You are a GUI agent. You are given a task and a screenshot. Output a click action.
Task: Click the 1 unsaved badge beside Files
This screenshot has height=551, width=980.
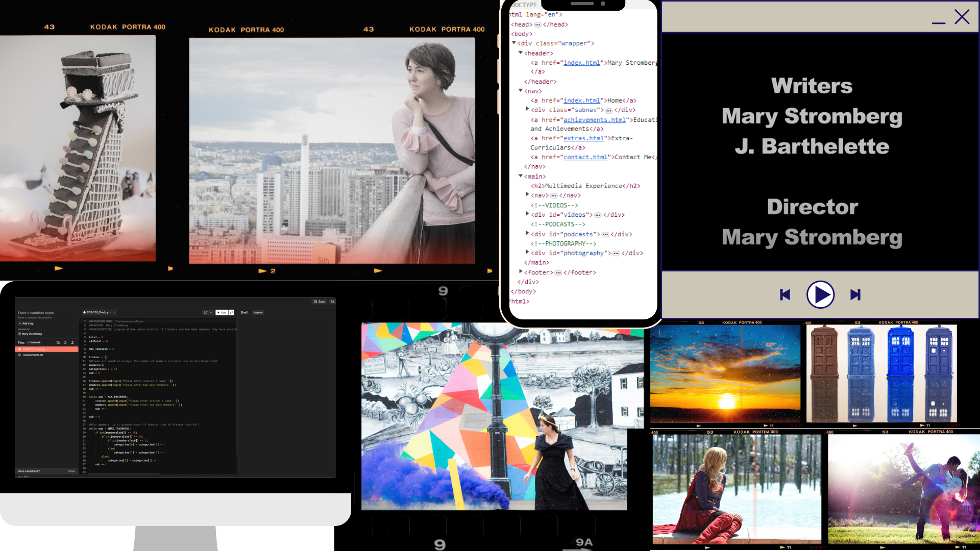[x=34, y=342]
